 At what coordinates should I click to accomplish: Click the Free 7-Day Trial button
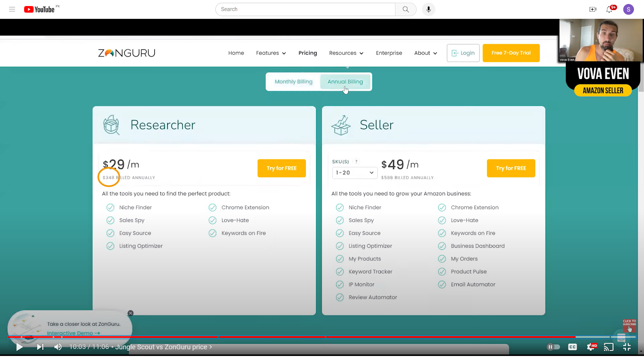pyautogui.click(x=511, y=53)
